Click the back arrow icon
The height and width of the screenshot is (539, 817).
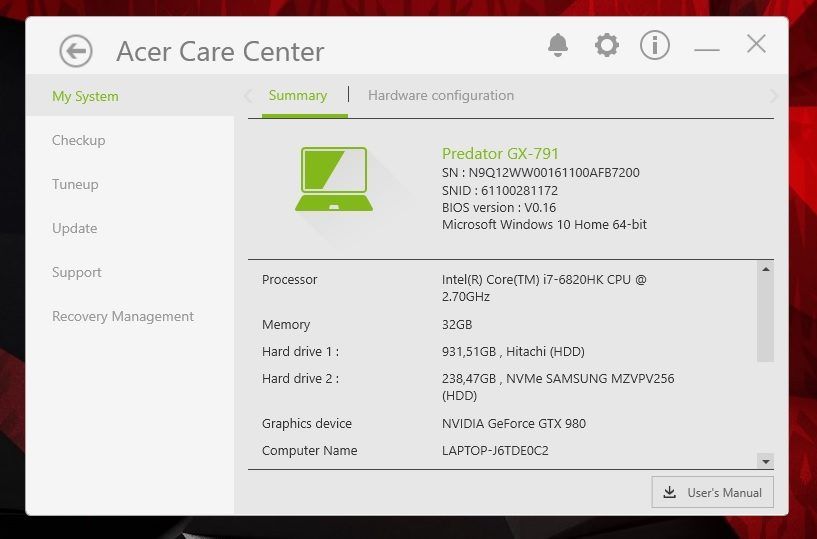(76, 51)
